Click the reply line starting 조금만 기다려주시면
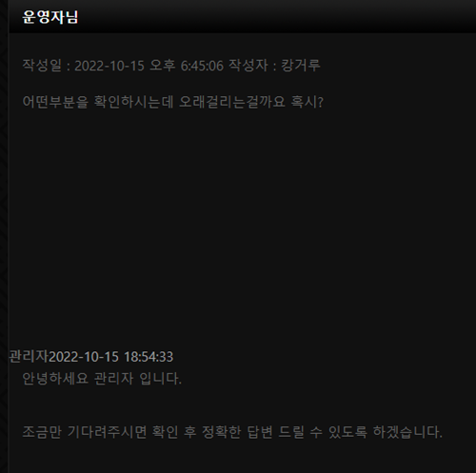The height and width of the screenshot is (473, 476). pos(232,432)
